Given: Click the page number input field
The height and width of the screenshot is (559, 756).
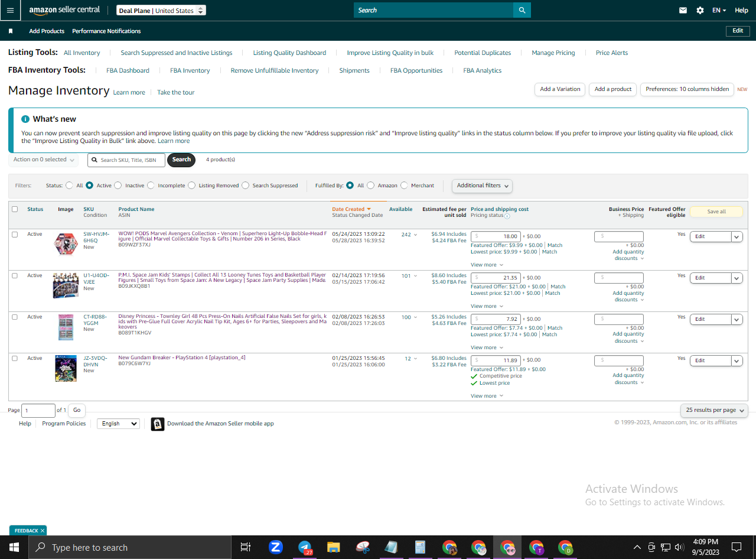Looking at the screenshot, I should click(38, 410).
